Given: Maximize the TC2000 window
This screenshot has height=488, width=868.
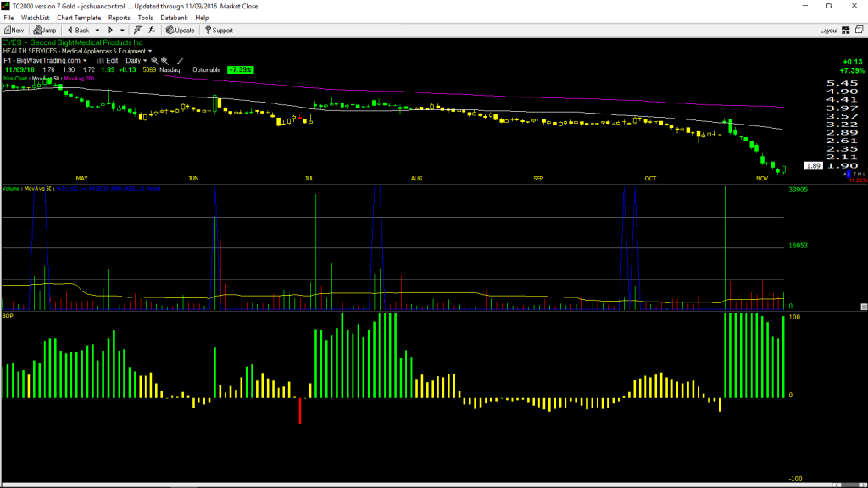Looking at the screenshot, I should [829, 6].
